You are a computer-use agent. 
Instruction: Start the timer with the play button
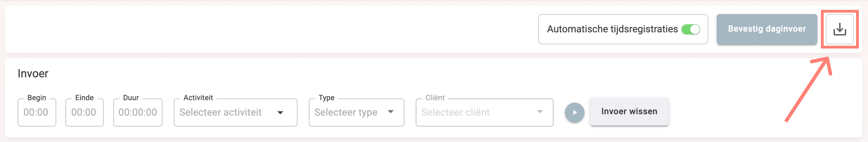tap(575, 112)
